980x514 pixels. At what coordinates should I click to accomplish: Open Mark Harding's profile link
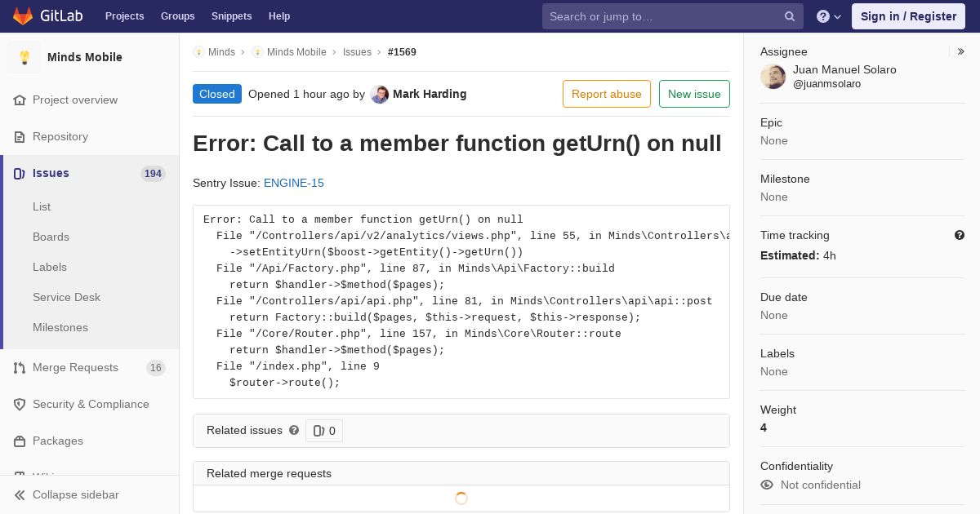tap(430, 94)
